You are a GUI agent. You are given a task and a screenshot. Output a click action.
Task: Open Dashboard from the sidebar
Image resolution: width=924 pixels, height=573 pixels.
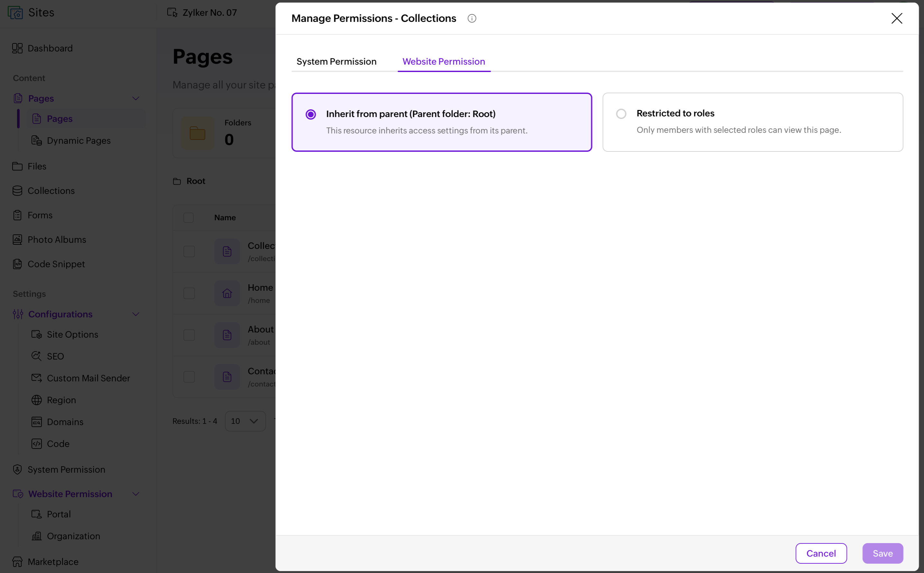[42, 48]
